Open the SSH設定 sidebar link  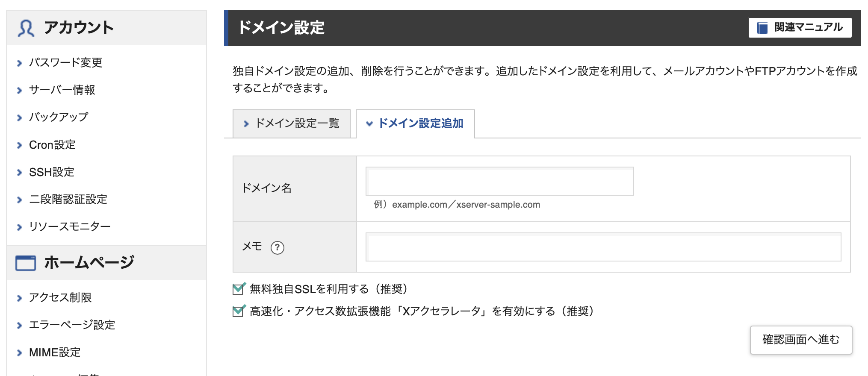tap(52, 172)
